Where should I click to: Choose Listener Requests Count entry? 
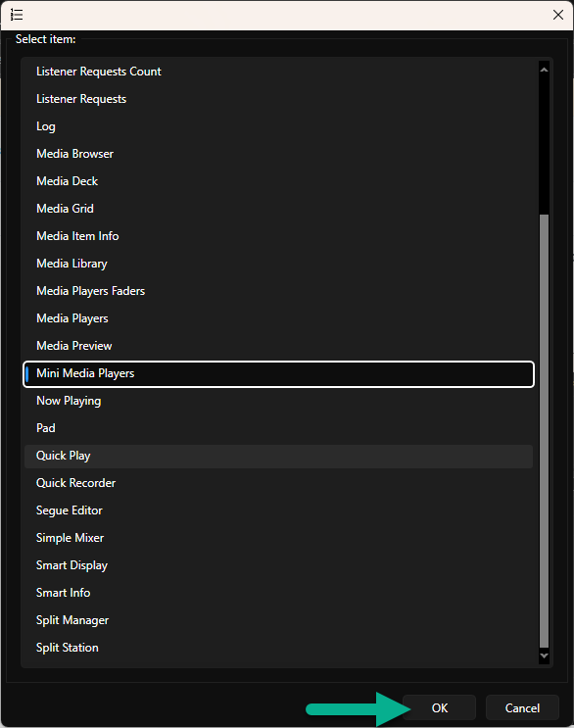(x=278, y=72)
